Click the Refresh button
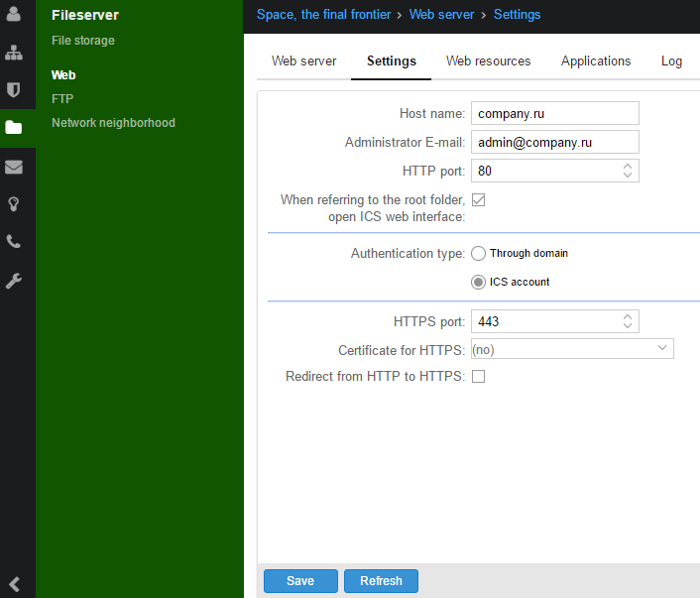 (x=381, y=580)
